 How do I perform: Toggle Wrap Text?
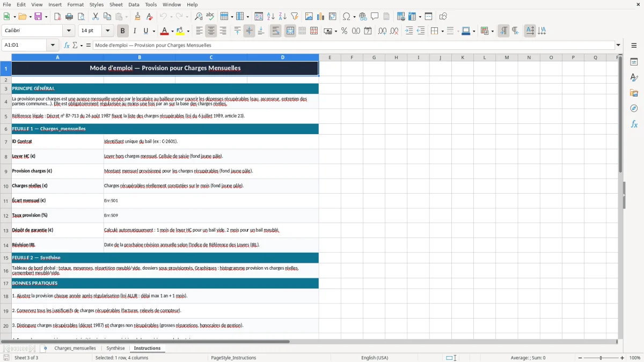coord(275,31)
